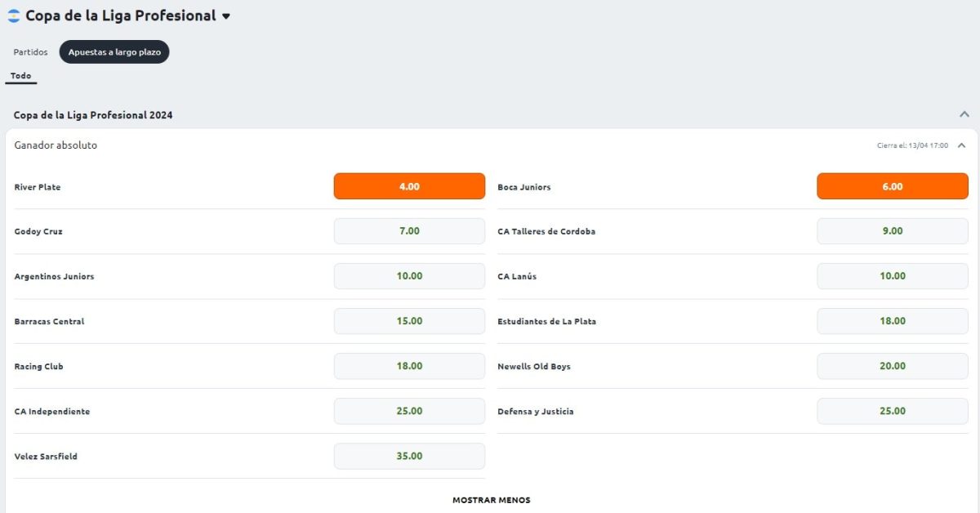Image resolution: width=980 pixels, height=513 pixels.
Task: Click the CA Lanús team name
Action: [517, 277]
